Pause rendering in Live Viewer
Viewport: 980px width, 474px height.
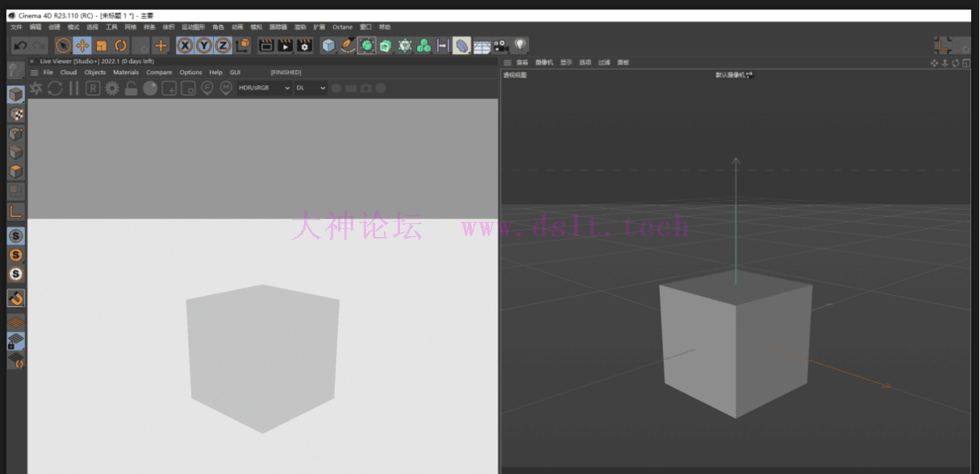[x=73, y=89]
